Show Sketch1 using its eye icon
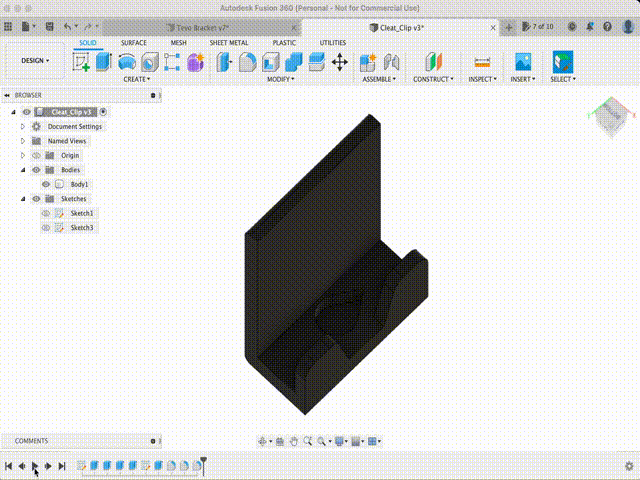The height and width of the screenshot is (480, 640). click(x=46, y=213)
